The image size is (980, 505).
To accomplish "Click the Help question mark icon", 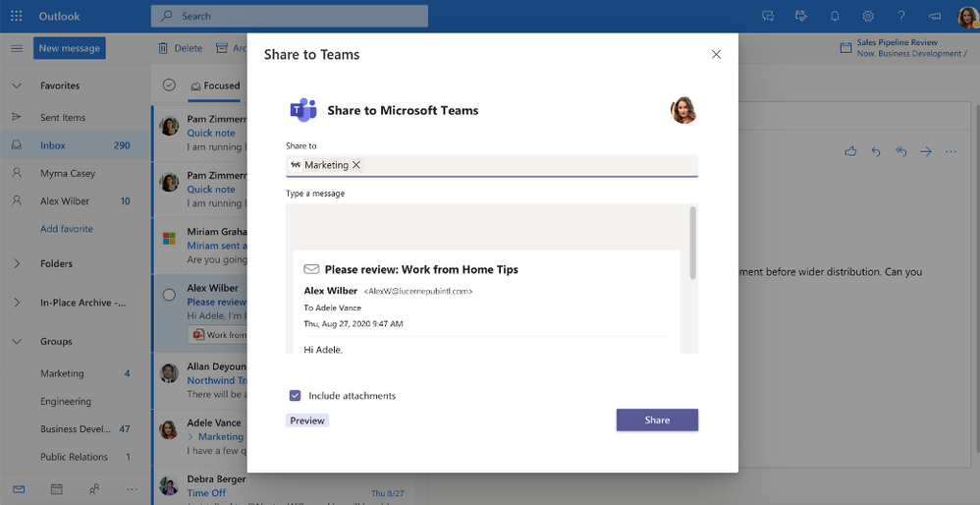I will coord(901,16).
